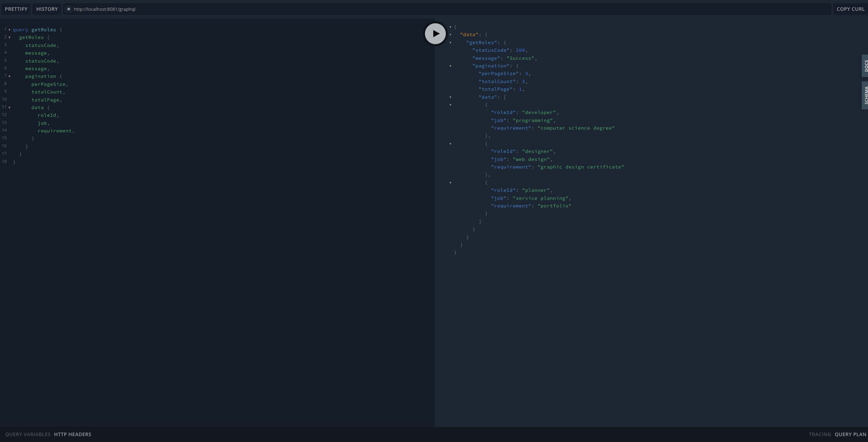The height and width of the screenshot is (442, 868).
Task: Collapse the pagination block fold arrow on line 7
Action: coord(9,76)
